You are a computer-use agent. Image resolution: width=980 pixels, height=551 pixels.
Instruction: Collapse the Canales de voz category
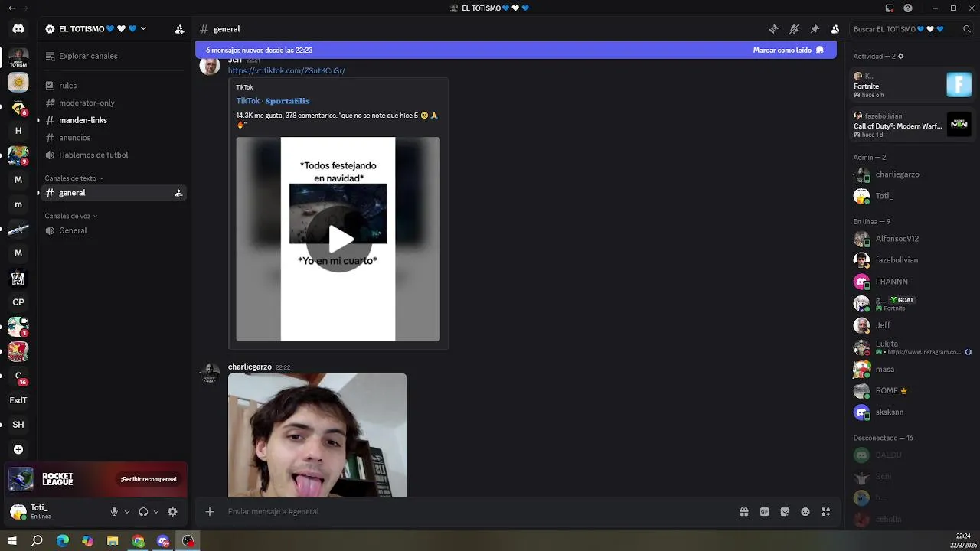pos(71,216)
